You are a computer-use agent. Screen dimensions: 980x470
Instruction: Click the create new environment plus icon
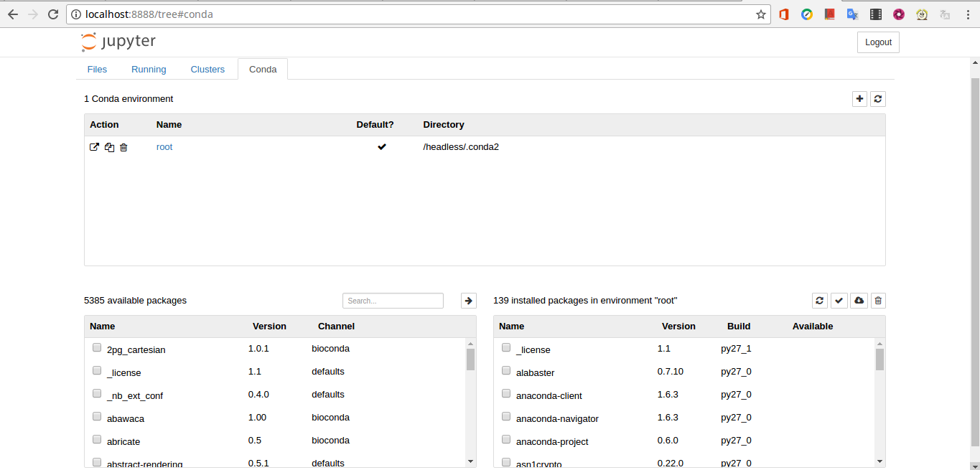[859, 99]
